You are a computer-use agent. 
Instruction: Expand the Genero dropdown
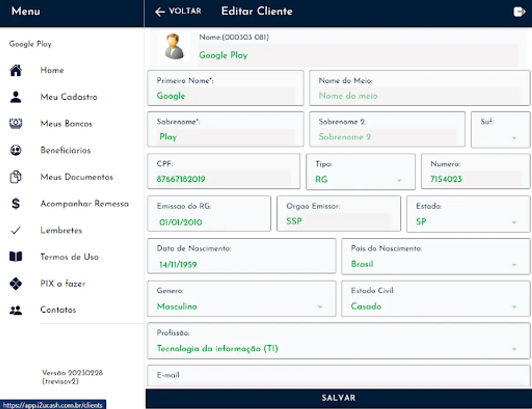click(x=241, y=299)
